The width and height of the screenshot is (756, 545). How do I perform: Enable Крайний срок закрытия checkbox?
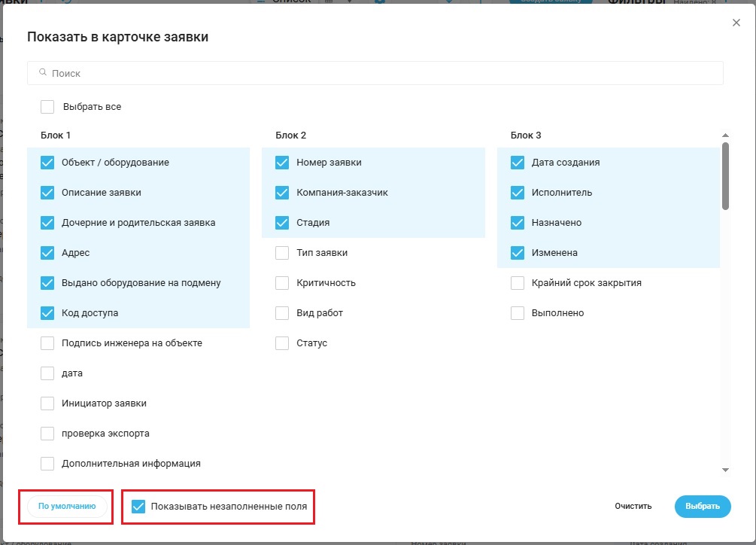click(x=518, y=283)
